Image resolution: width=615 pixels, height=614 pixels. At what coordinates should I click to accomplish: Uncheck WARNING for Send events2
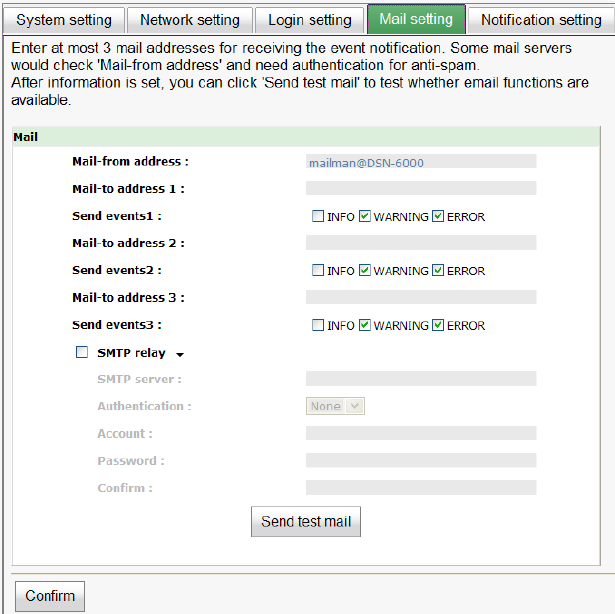pos(365,270)
